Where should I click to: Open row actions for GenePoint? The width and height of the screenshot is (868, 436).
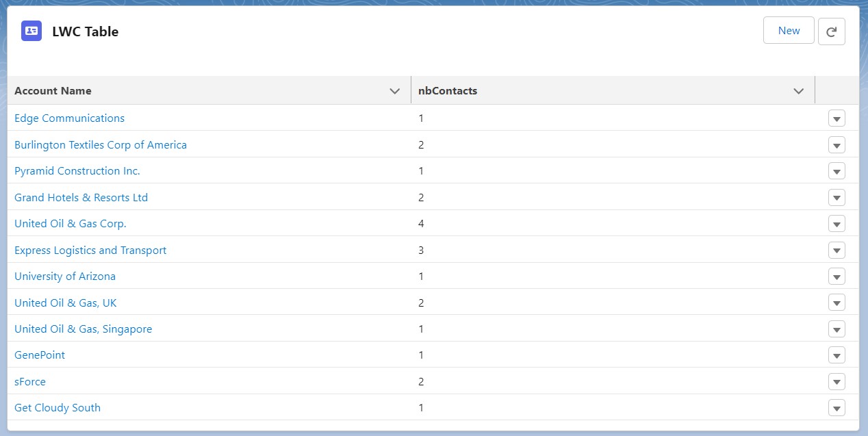pos(837,355)
